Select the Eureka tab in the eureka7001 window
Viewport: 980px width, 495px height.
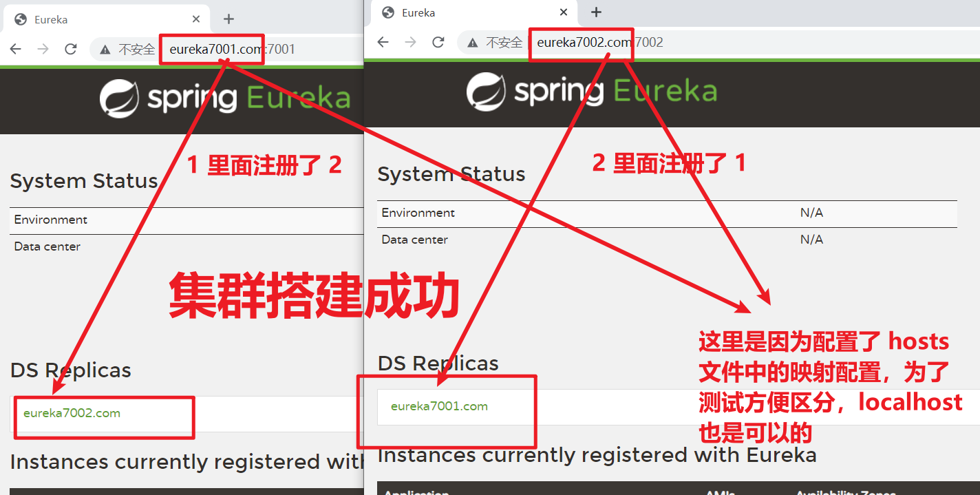[107, 19]
